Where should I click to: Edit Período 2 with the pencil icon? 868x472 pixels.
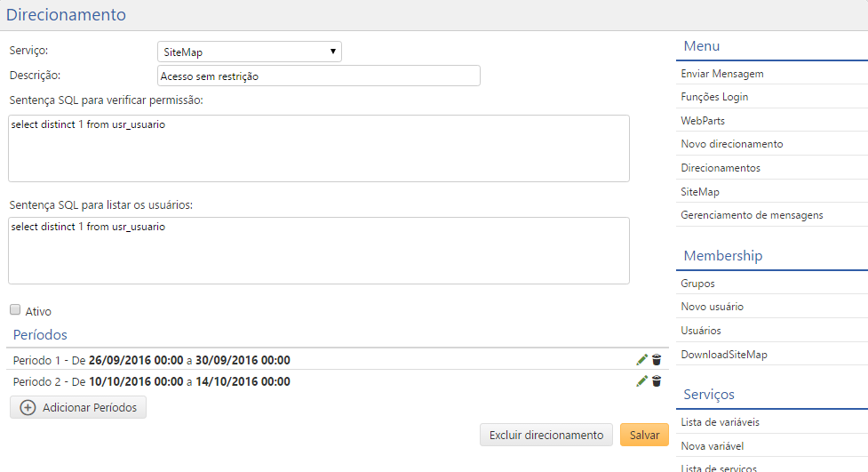pyautogui.click(x=641, y=381)
